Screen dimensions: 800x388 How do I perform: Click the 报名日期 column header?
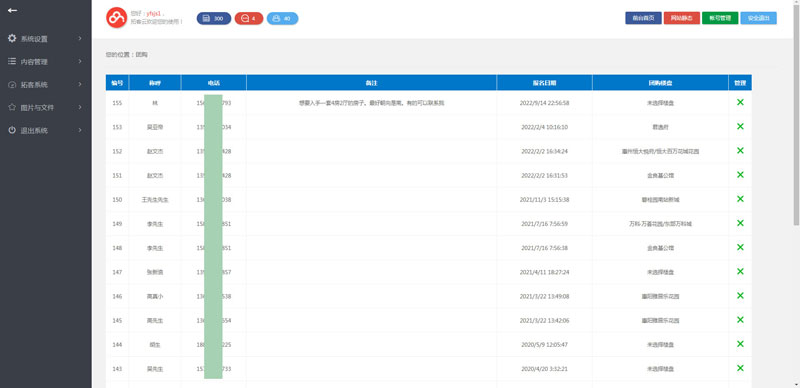coord(544,83)
